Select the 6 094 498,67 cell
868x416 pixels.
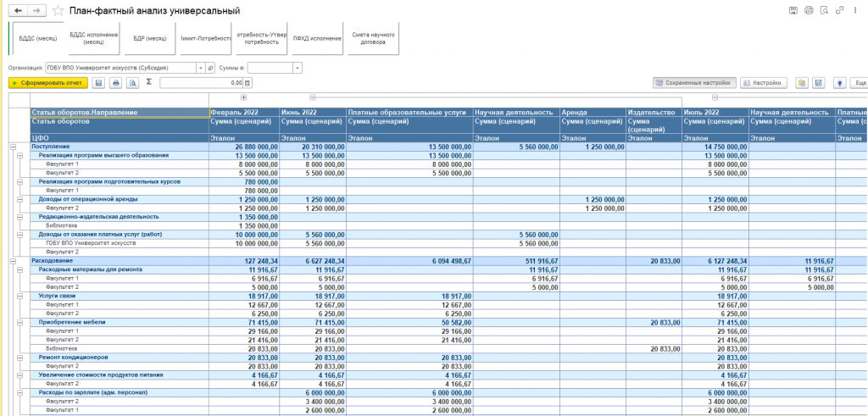point(409,261)
